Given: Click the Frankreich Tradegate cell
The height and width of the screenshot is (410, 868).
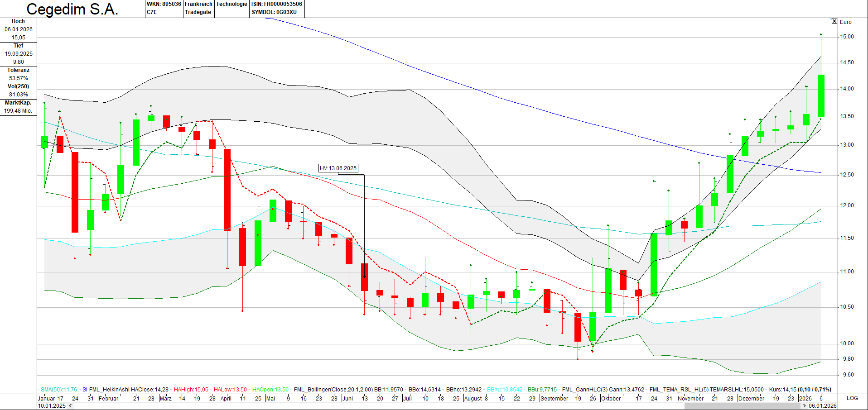Looking at the screenshot, I should (198, 8).
